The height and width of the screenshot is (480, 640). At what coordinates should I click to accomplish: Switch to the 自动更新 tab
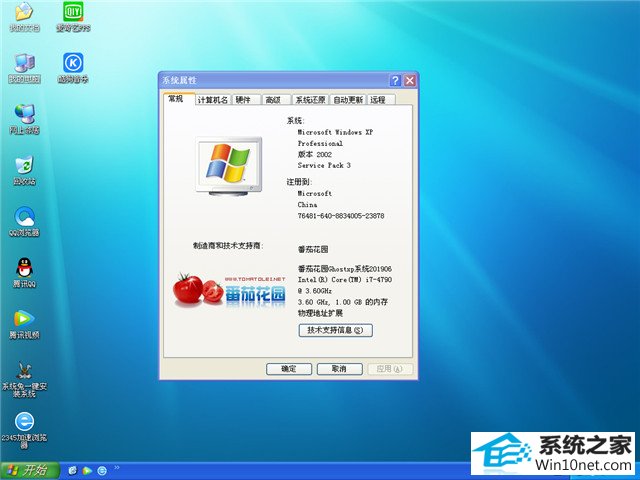[348, 100]
